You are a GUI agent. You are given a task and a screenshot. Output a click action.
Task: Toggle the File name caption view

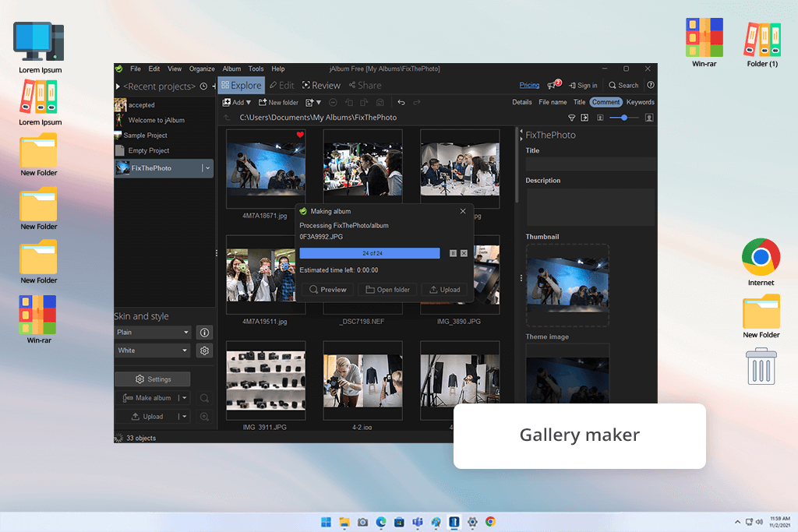tap(553, 102)
